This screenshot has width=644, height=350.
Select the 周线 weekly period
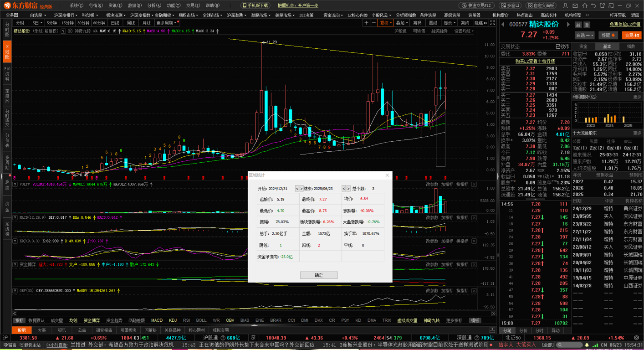pos(131,23)
